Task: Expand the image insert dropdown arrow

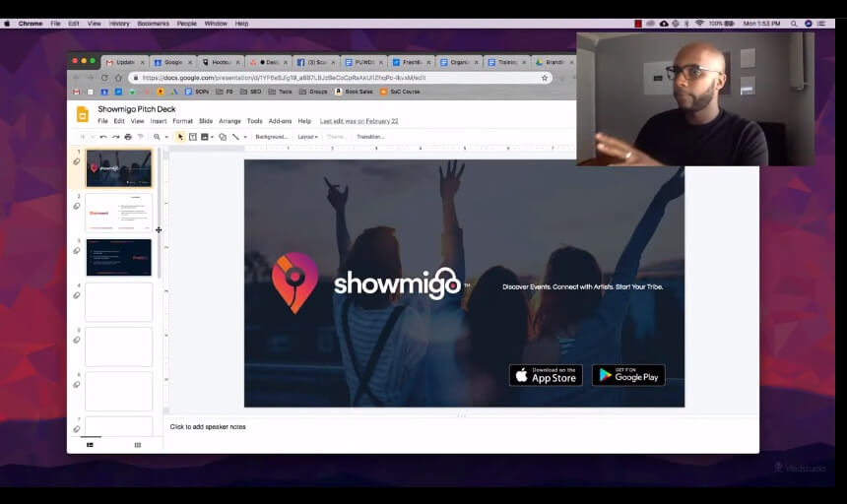Action: 212,137
